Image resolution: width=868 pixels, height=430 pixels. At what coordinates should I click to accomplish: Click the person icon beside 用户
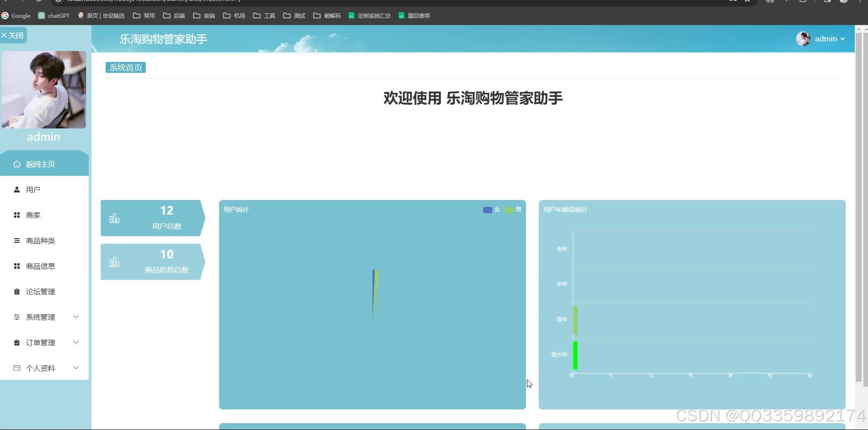point(17,189)
